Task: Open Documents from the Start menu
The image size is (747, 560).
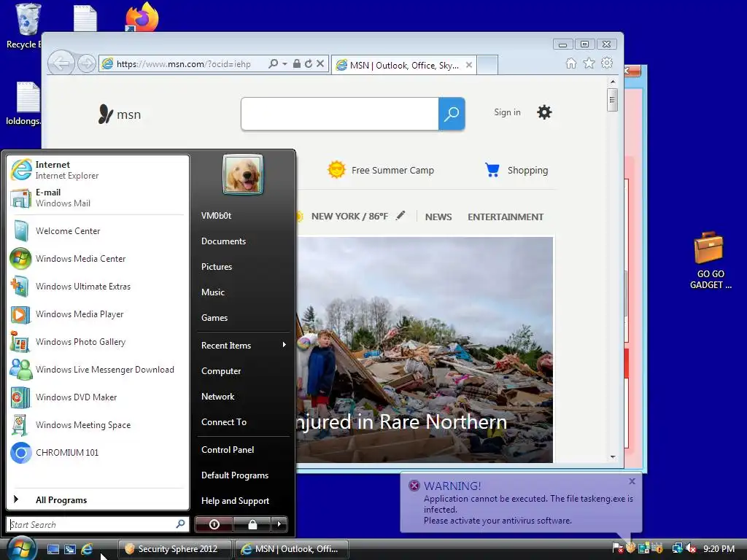Action: [x=243, y=241]
